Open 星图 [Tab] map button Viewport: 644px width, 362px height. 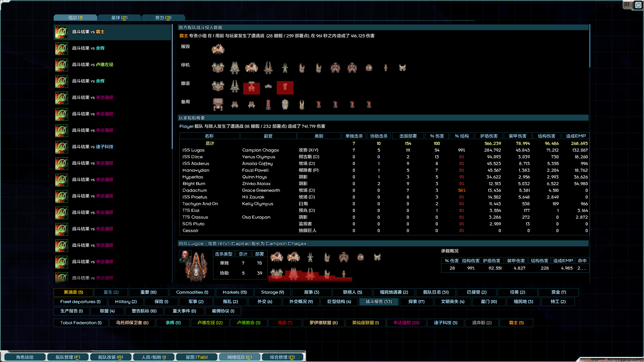[197, 357]
